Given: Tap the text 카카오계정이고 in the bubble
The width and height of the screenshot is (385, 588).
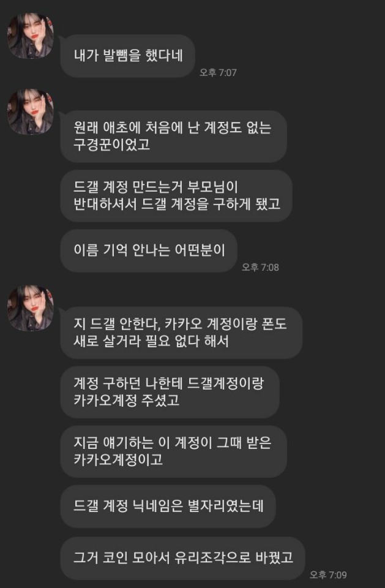Looking at the screenshot, I should click(x=118, y=459).
